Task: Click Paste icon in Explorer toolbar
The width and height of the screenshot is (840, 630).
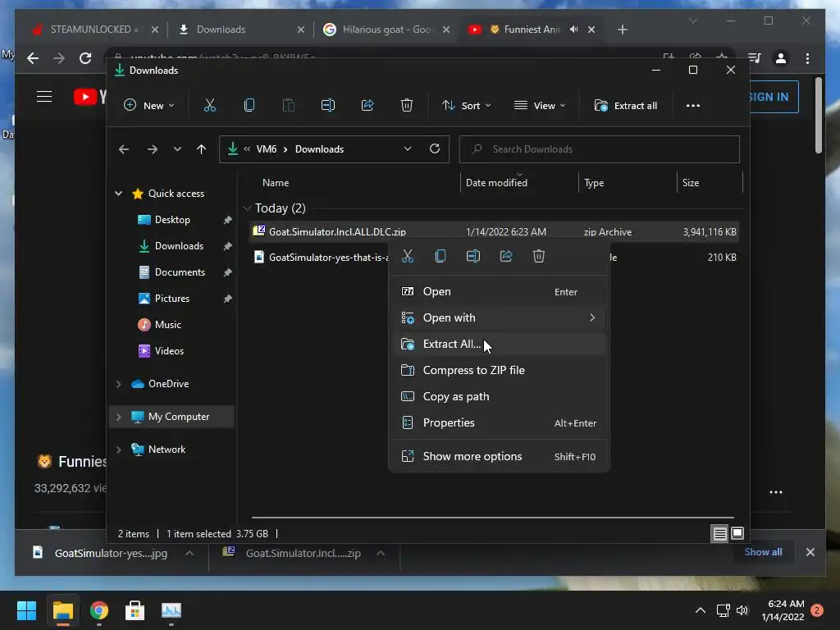Action: pyautogui.click(x=288, y=106)
